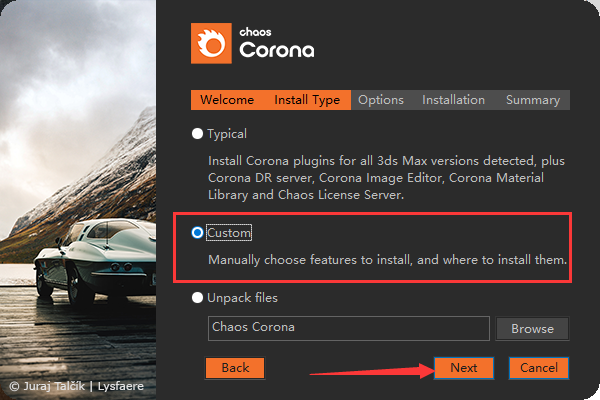Image resolution: width=600 pixels, height=400 pixels.
Task: Click the Unpack files label text
Action: (x=242, y=298)
